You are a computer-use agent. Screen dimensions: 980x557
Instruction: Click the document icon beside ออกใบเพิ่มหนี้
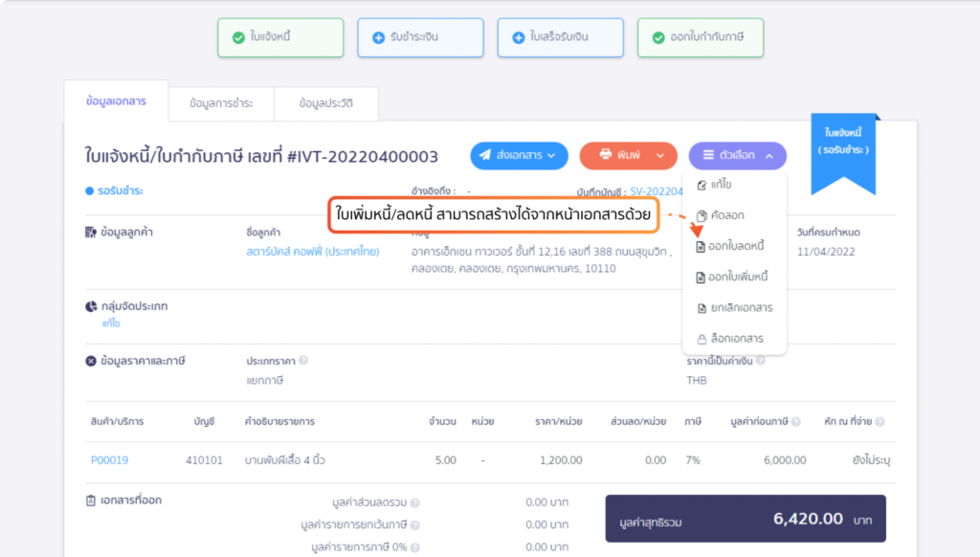[x=701, y=277]
